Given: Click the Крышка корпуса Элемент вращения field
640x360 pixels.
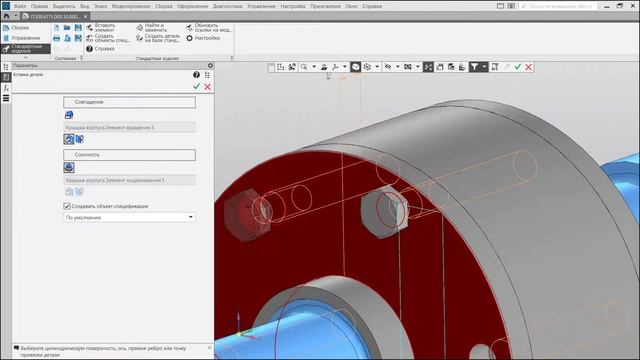Looking at the screenshot, I should [129, 127].
